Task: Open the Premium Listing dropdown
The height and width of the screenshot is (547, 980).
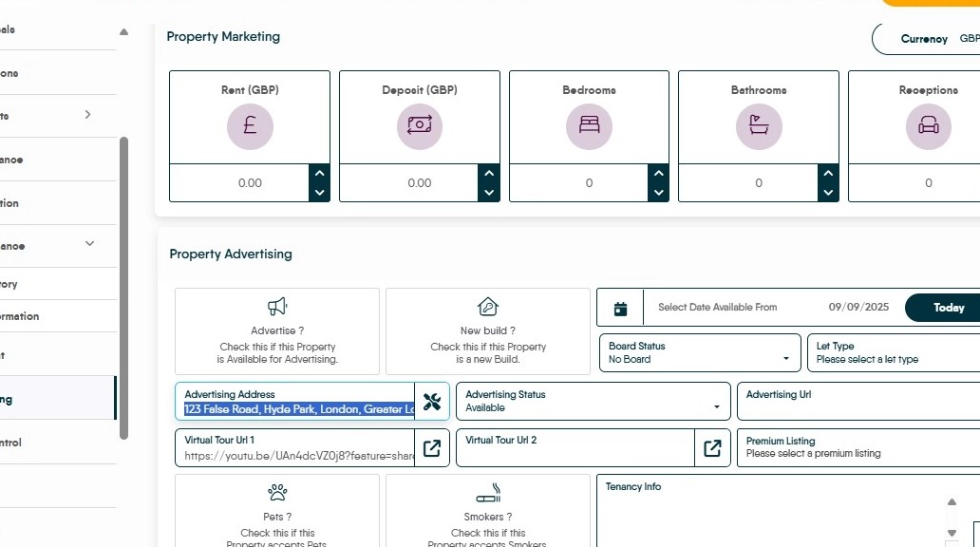Action: (x=857, y=448)
